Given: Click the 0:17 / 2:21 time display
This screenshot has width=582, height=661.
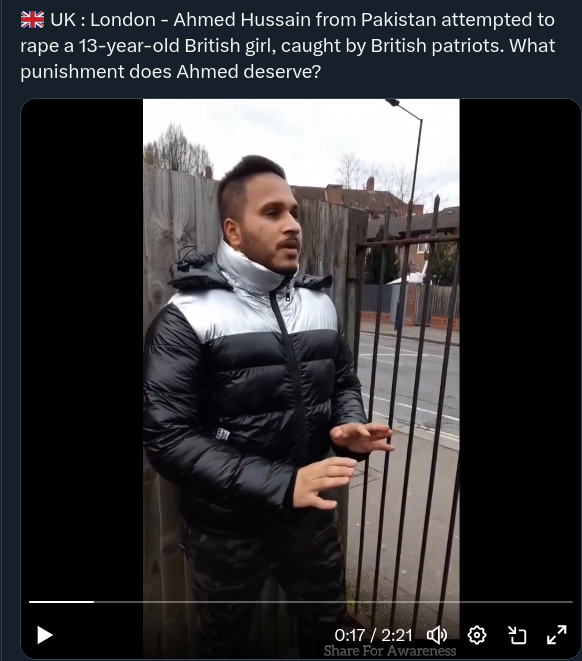Looking at the screenshot, I should pos(373,635).
